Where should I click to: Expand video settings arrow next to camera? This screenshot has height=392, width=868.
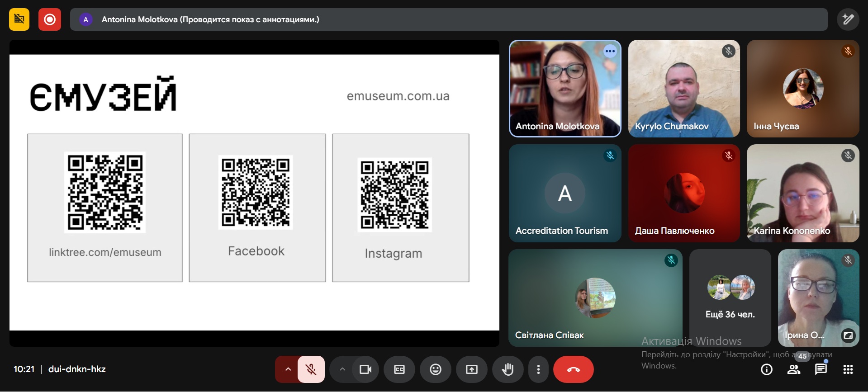pos(342,369)
